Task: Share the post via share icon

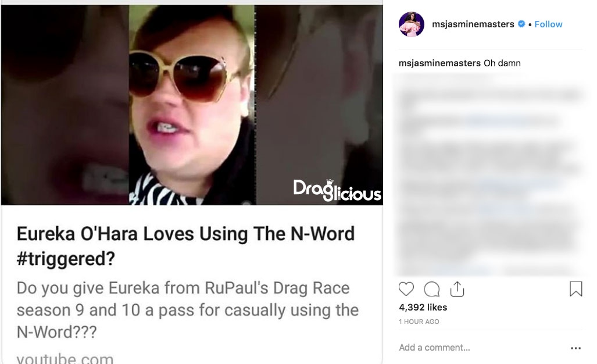Action: pyautogui.click(x=457, y=288)
